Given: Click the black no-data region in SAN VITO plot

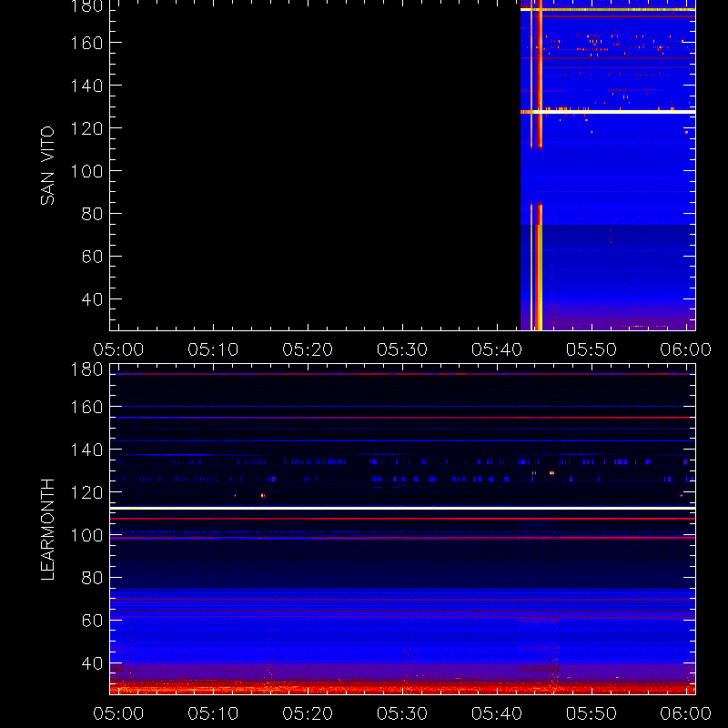Looking at the screenshot, I should [x=315, y=165].
